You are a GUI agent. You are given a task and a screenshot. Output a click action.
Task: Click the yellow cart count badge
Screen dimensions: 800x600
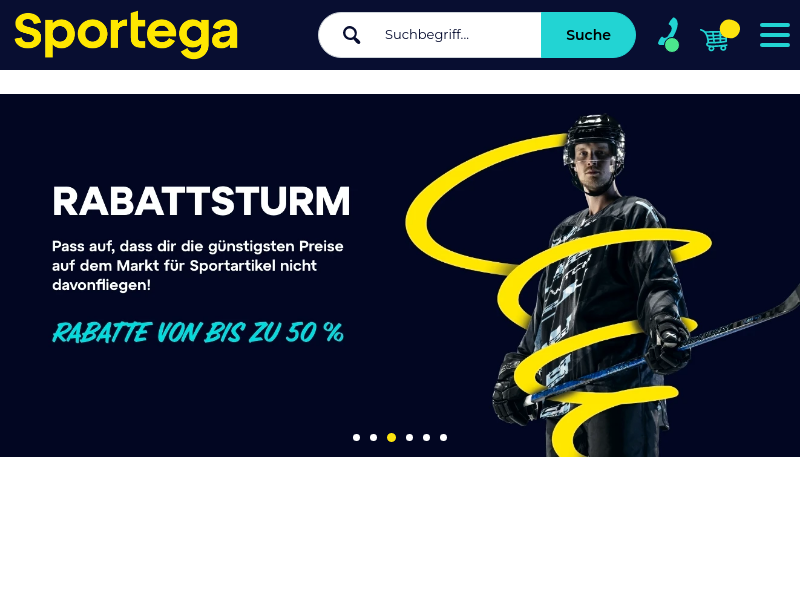[730, 29]
